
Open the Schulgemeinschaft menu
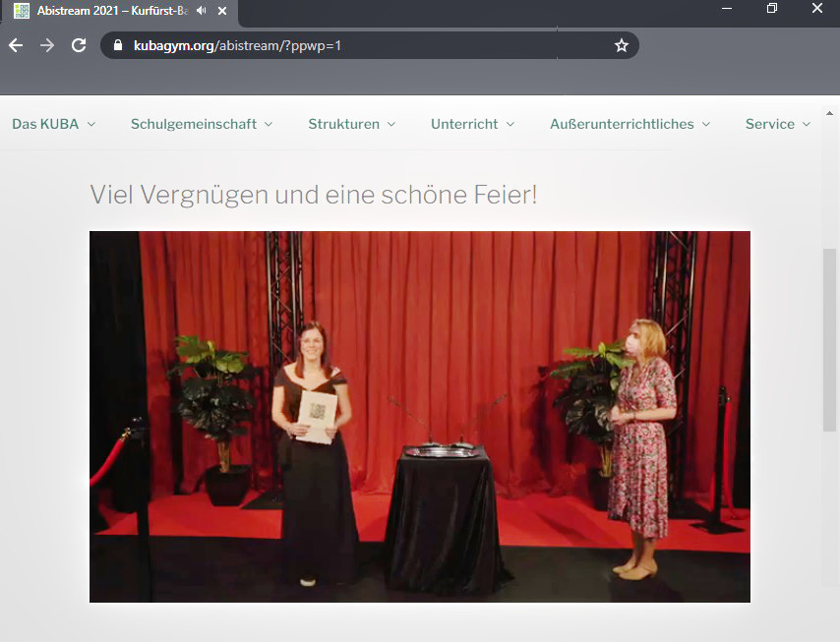202,124
